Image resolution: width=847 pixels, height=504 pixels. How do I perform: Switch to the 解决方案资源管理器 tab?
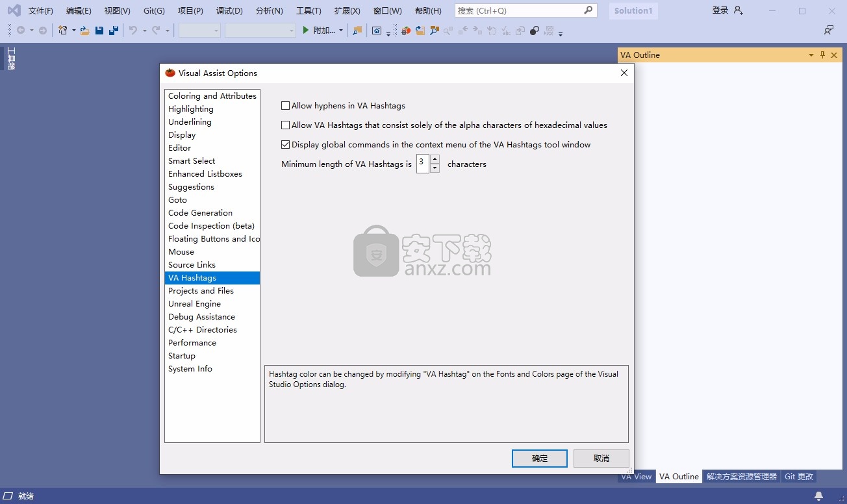tap(742, 477)
